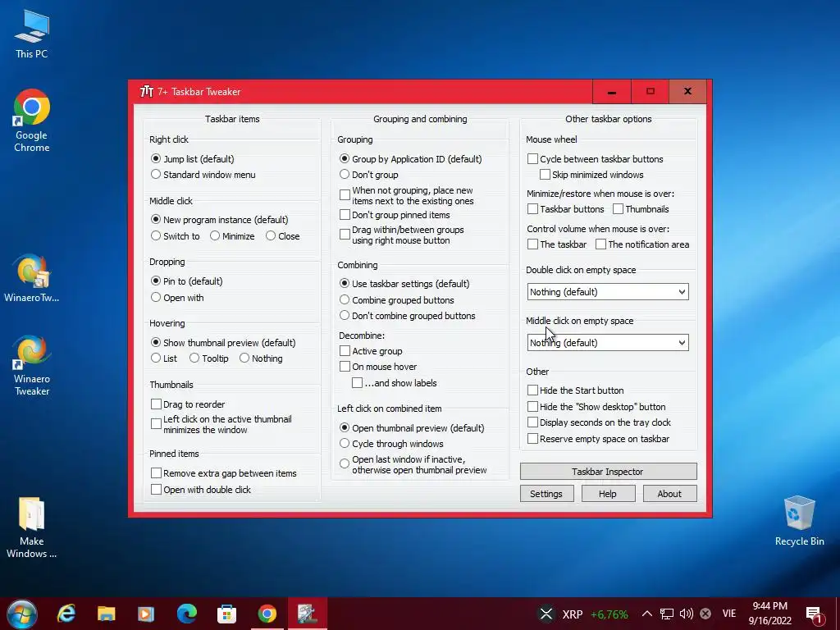The image size is (840, 630).
Task: Check Thumbnails under minimize/restore
Action: click(x=641, y=209)
